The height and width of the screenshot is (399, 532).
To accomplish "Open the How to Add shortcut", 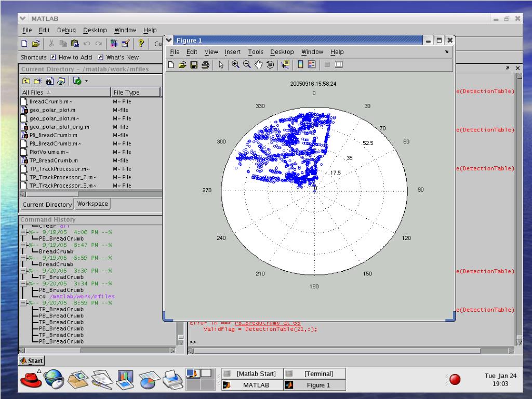I will 71,57.
